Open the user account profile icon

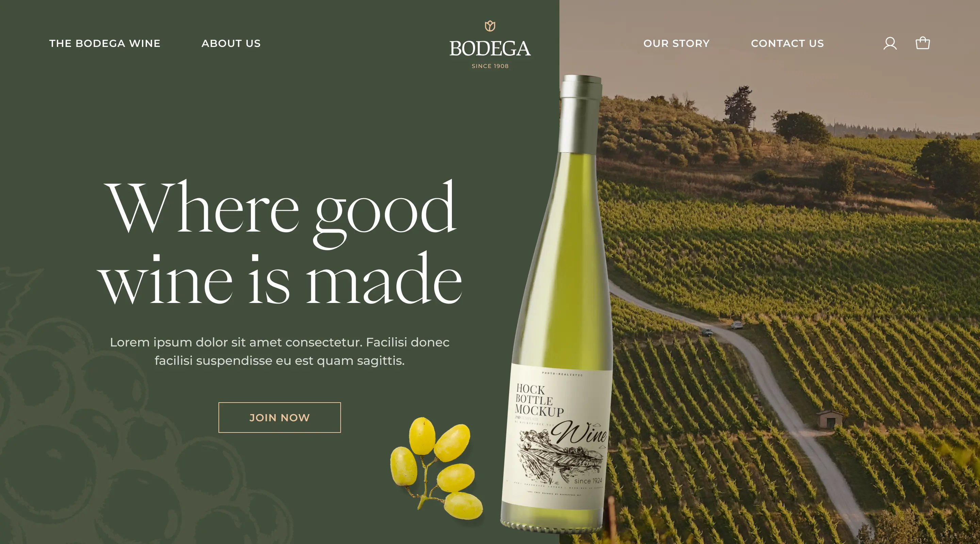tap(890, 43)
